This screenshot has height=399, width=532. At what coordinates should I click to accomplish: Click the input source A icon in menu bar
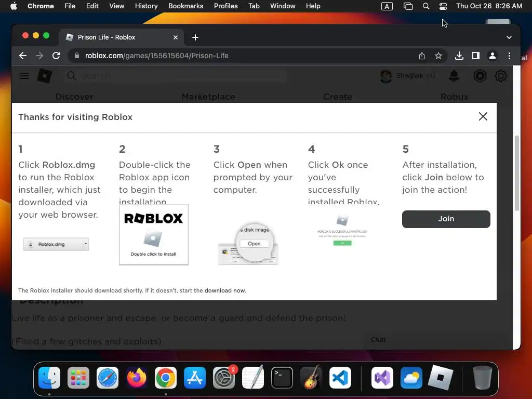point(387,6)
